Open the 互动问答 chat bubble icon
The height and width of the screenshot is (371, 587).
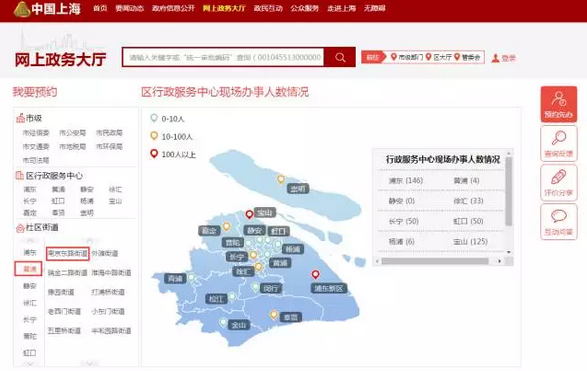tap(559, 222)
